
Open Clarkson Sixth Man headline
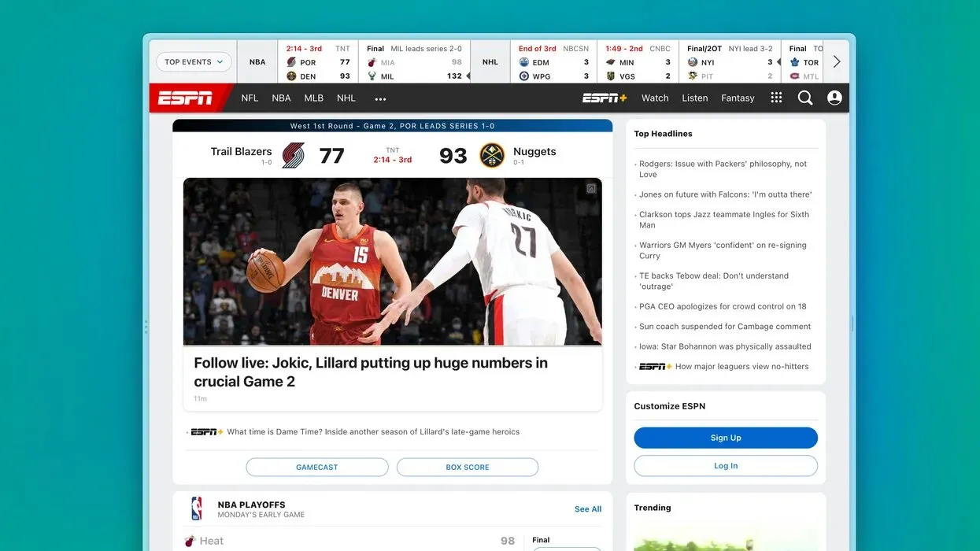724,220
